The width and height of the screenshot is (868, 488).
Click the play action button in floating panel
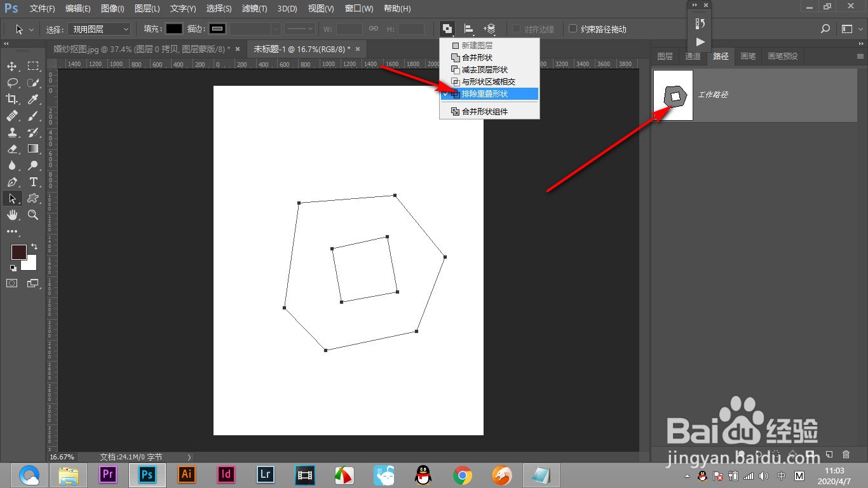pyautogui.click(x=700, y=42)
